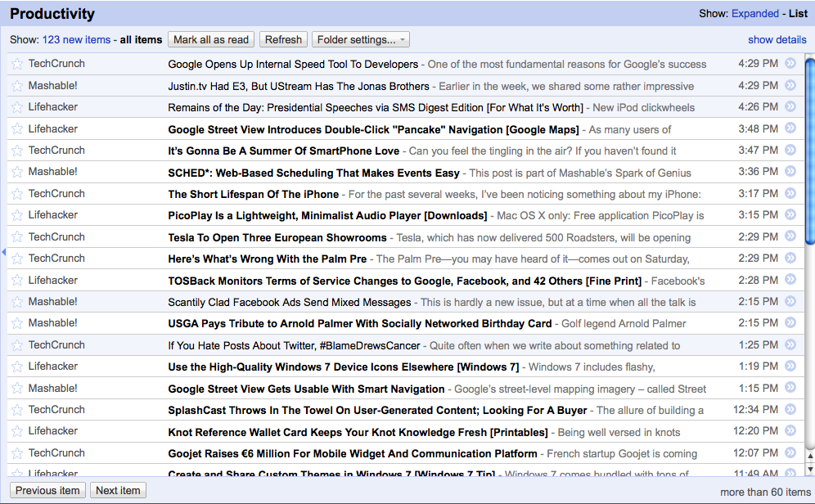Star the USGA Pays Tribute to Arnold Palmer item
Screen dimensions: 815x504
coord(17,323)
